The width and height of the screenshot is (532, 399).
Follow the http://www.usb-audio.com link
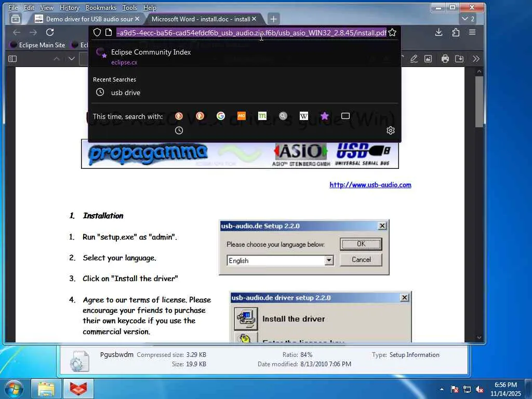click(x=370, y=185)
